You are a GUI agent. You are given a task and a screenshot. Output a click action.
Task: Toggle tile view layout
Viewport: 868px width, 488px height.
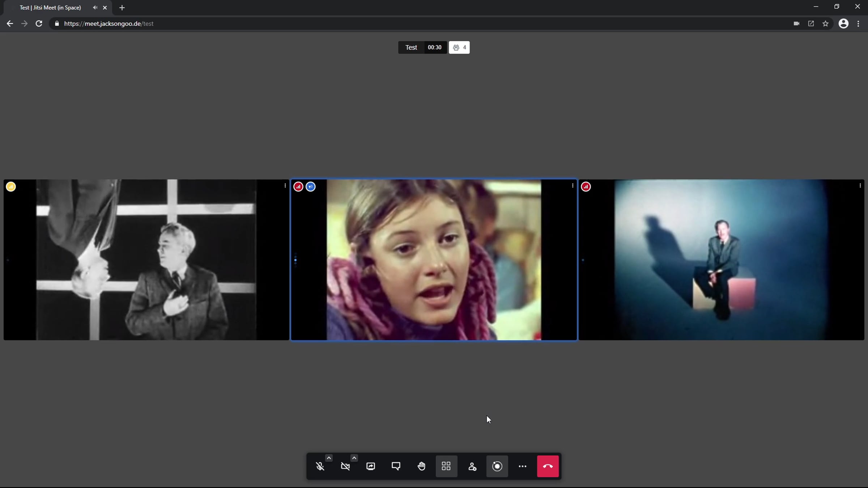[x=446, y=466]
